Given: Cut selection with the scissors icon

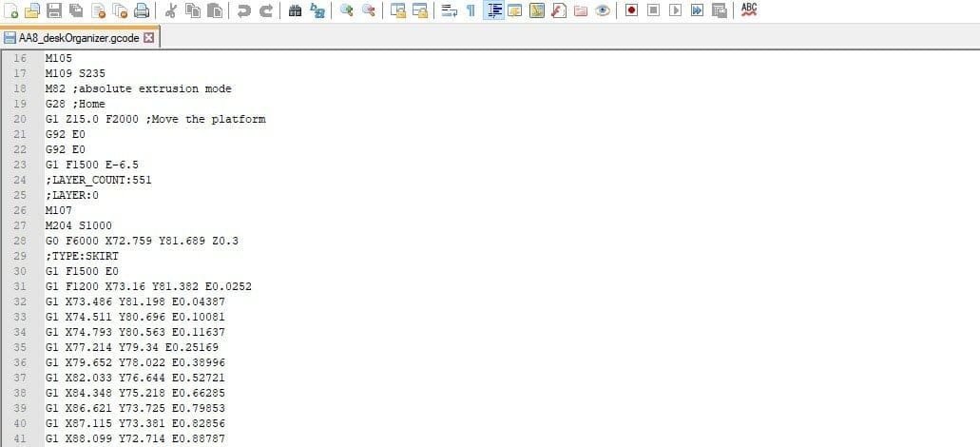Looking at the screenshot, I should (x=171, y=10).
